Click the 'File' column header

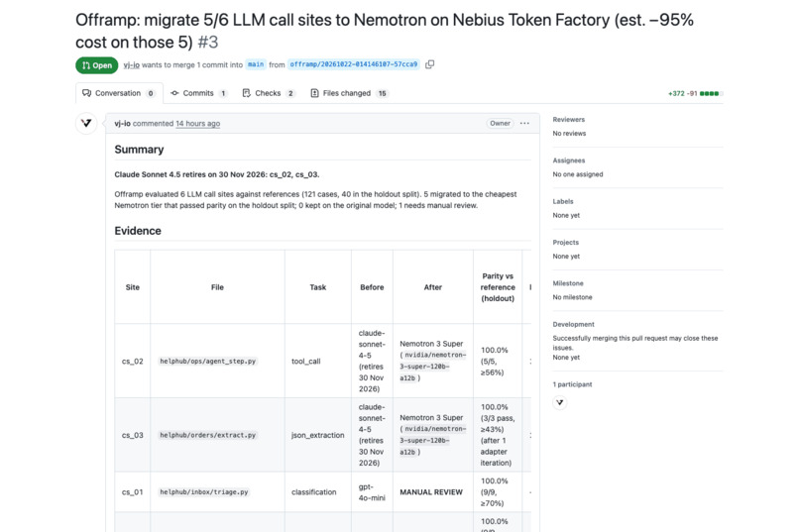(217, 287)
